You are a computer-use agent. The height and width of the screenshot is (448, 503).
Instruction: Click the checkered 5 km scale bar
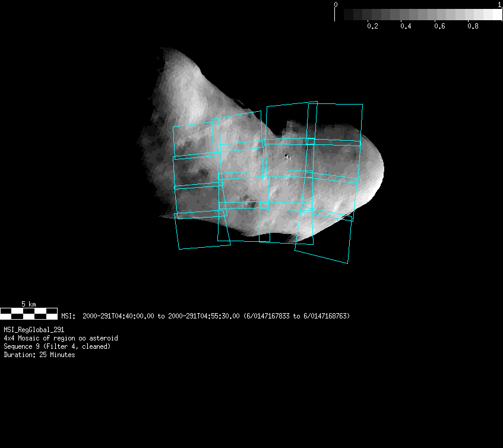[x=29, y=314]
